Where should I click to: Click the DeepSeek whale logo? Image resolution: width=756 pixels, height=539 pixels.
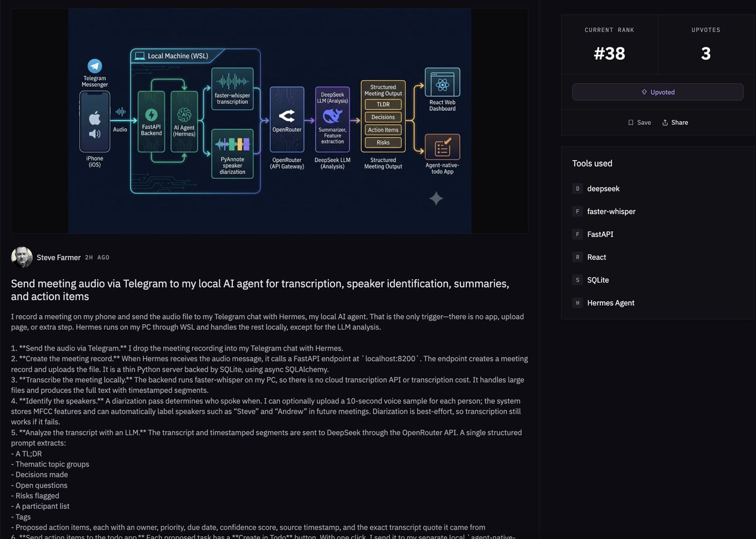tap(331, 117)
